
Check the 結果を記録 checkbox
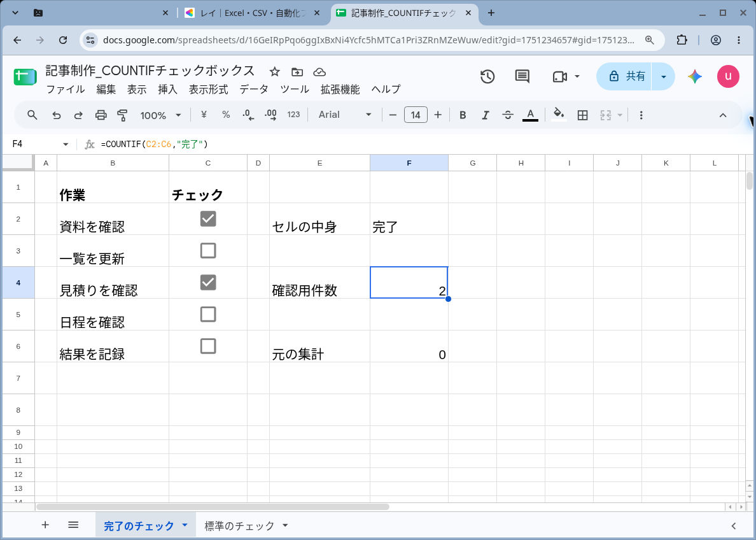pyautogui.click(x=208, y=346)
